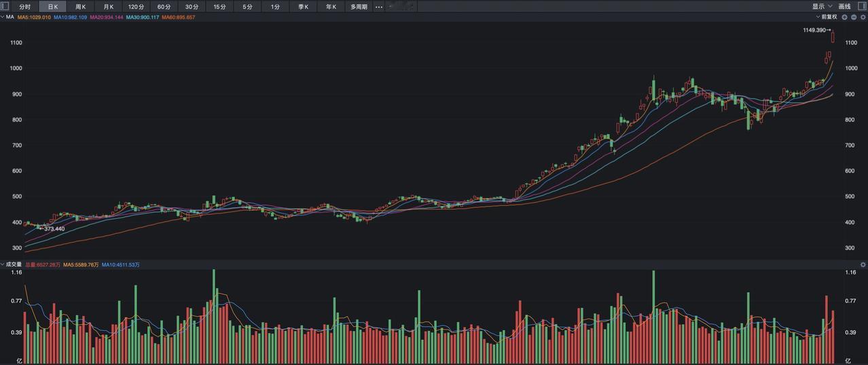
Task: Switch to 120分 period
Action: (137, 7)
